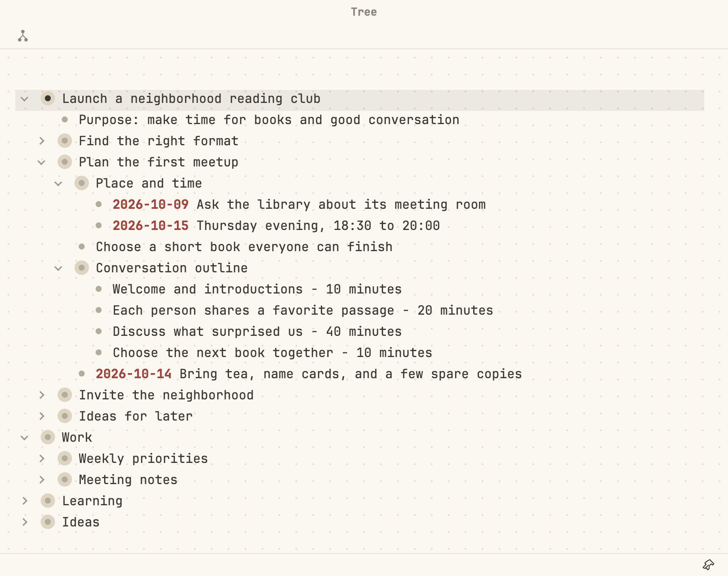Image resolution: width=728 pixels, height=576 pixels.
Task: Collapse the Place and time section
Action: (x=58, y=183)
